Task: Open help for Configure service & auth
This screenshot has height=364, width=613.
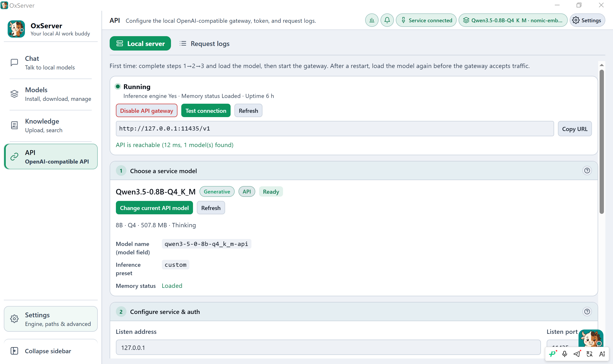Action: 587,312
